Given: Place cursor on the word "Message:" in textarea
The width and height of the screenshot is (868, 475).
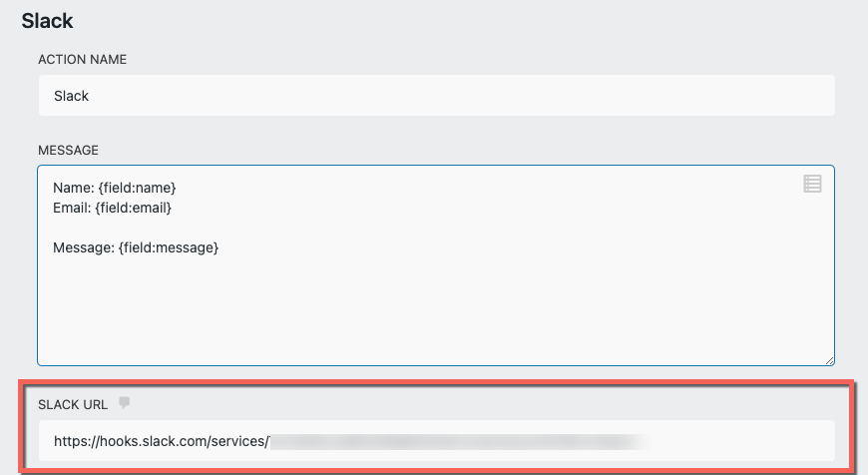Looking at the screenshot, I should [x=83, y=247].
